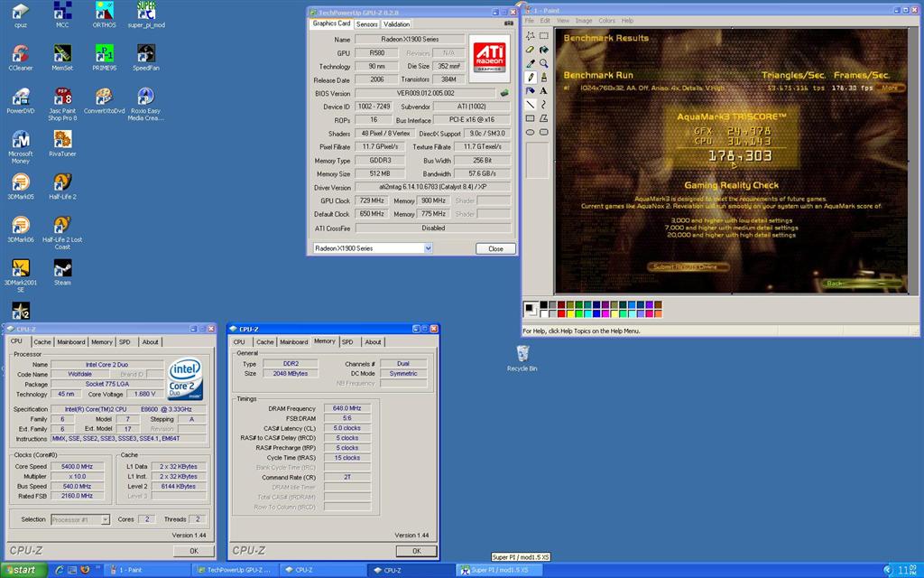Open the CCleaner desktop icon
Viewport: 924px width, 578px height.
coord(20,58)
